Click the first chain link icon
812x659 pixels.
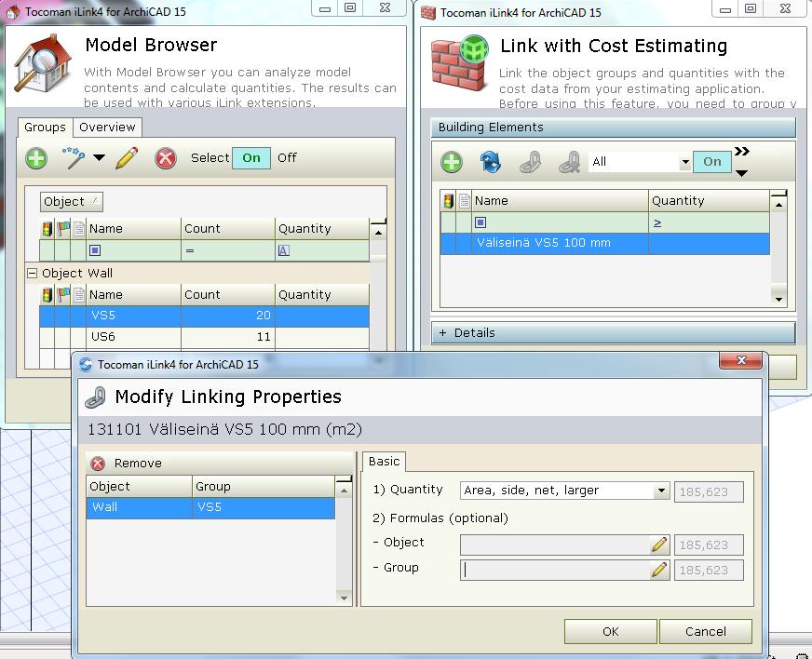coord(530,162)
